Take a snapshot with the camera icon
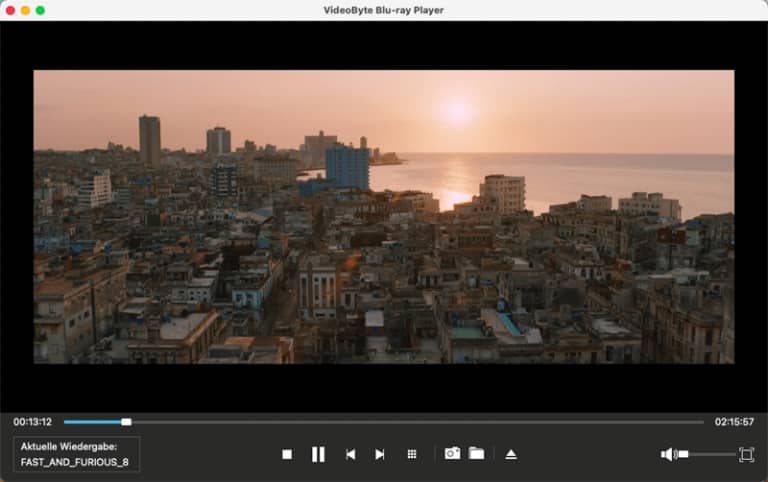Screen dimensions: 768x482 click(452, 453)
